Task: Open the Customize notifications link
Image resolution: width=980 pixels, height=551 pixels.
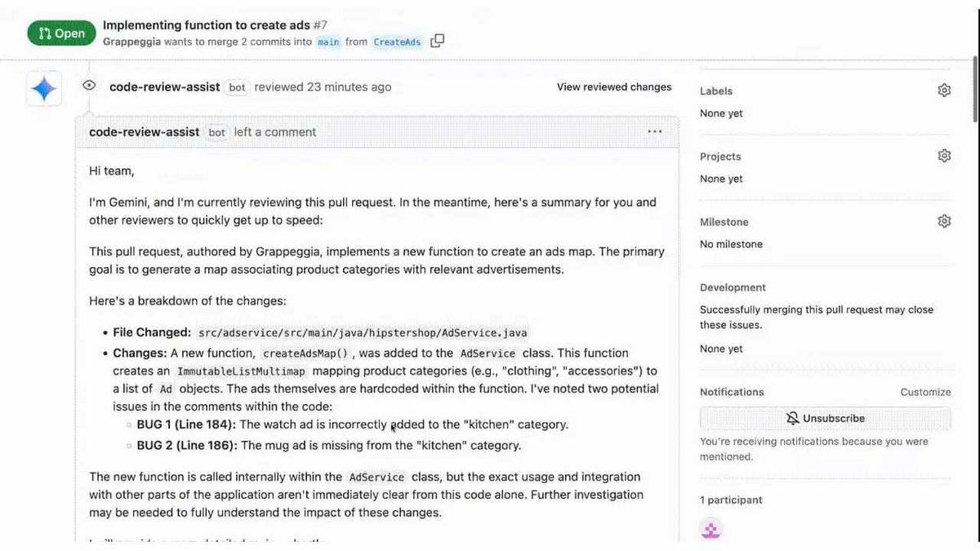Action: (925, 392)
